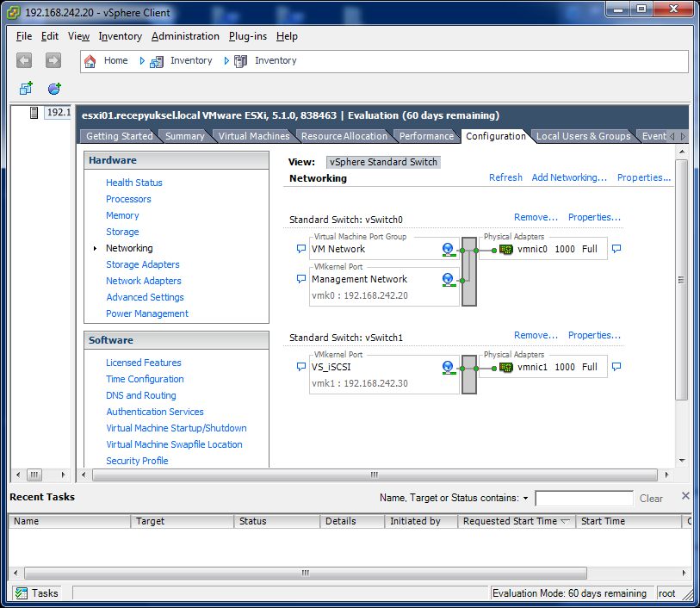700x608 pixels.
Task: Click the Requested Start Time sort arrow
Action: [565, 521]
